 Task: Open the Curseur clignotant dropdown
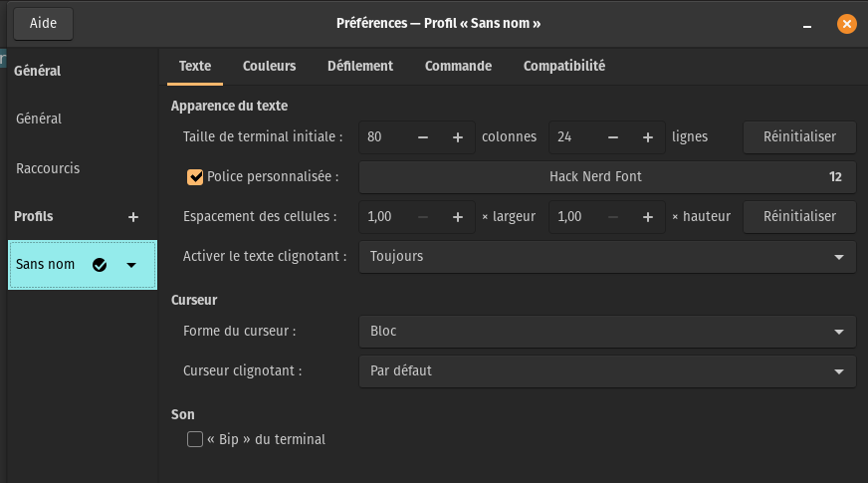[x=607, y=371]
